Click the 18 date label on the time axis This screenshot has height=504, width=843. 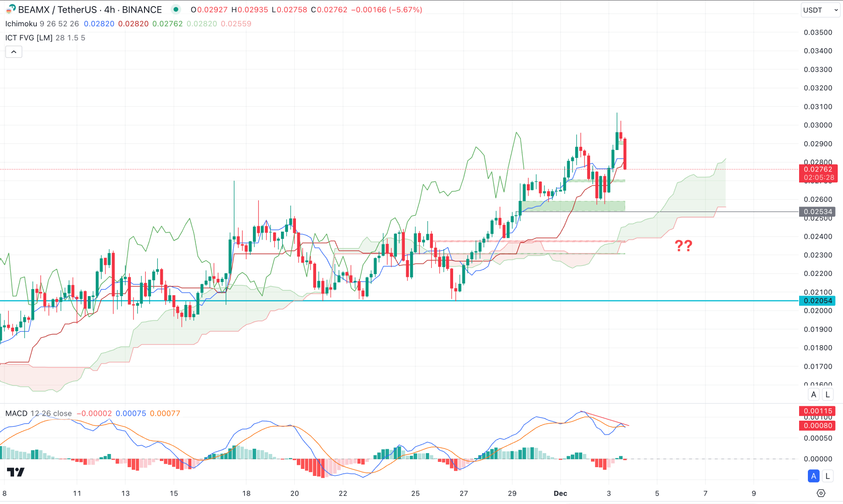pyautogui.click(x=246, y=493)
